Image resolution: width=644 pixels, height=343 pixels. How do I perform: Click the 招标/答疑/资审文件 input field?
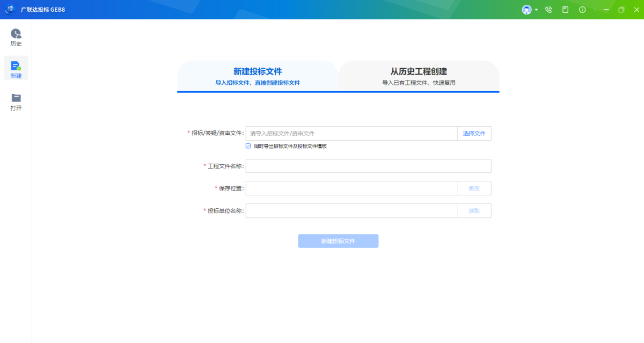[352, 134]
